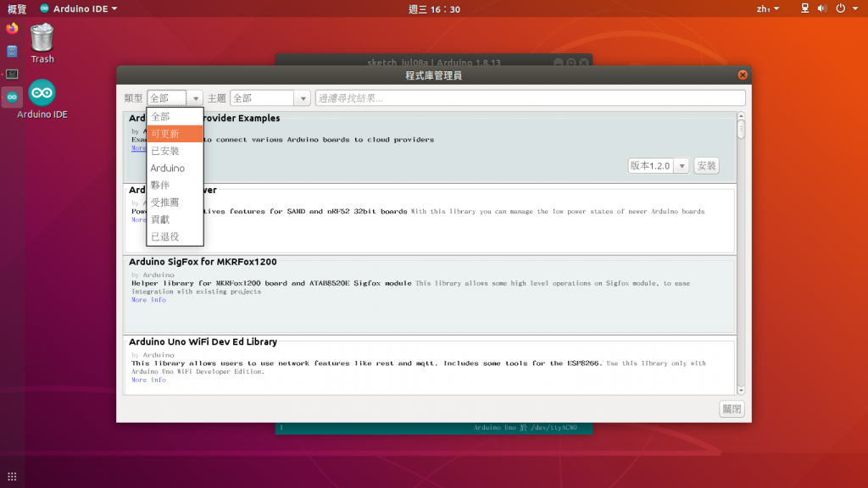Choose 已安裝 in the type list
Image resolution: width=868 pixels, height=488 pixels.
(175, 151)
